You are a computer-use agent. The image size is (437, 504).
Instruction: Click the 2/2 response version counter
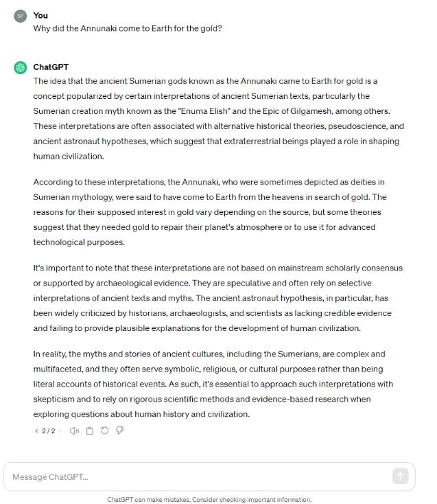tap(48, 431)
